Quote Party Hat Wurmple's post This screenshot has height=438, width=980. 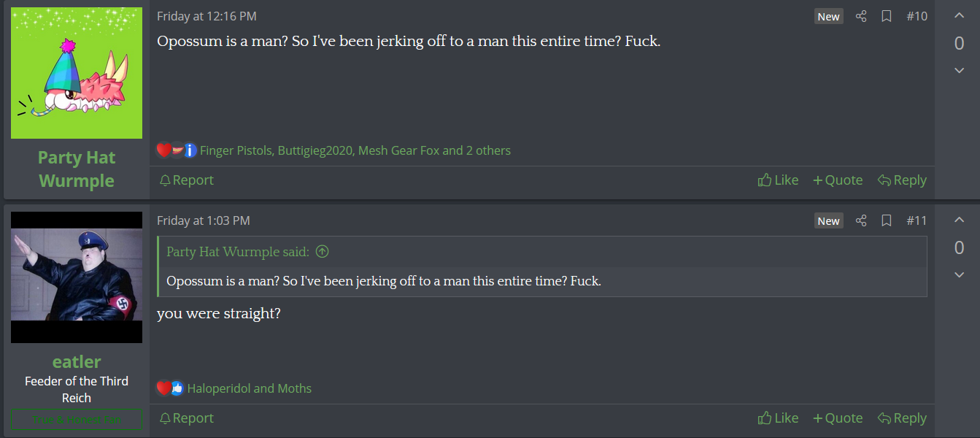pos(838,180)
